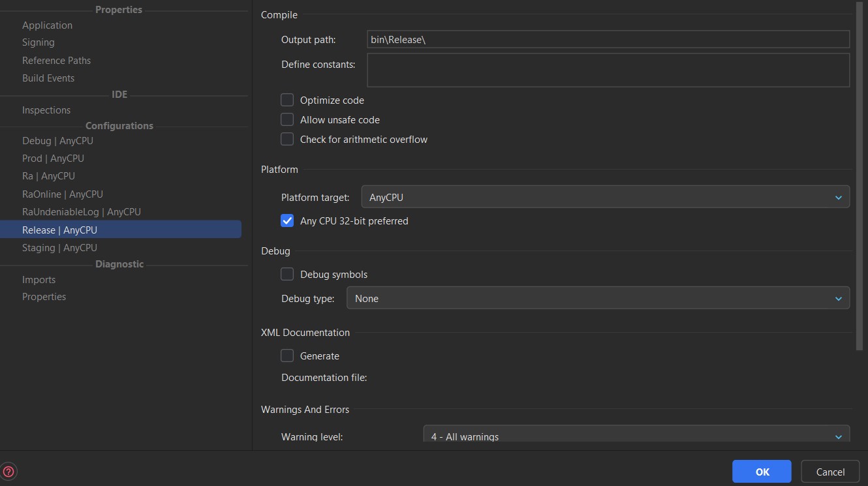Click the Output path input field
This screenshot has height=486, width=868.
[x=608, y=39]
